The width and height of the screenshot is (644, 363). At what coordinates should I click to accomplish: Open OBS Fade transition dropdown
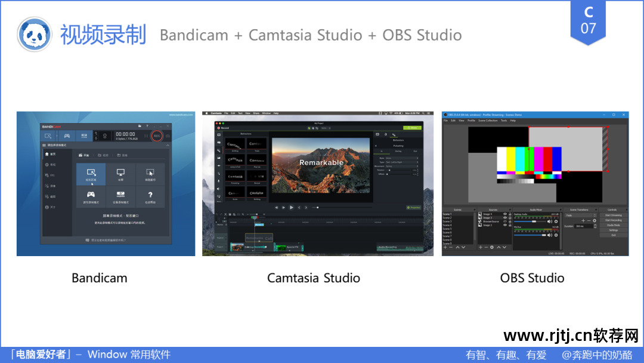point(581,215)
